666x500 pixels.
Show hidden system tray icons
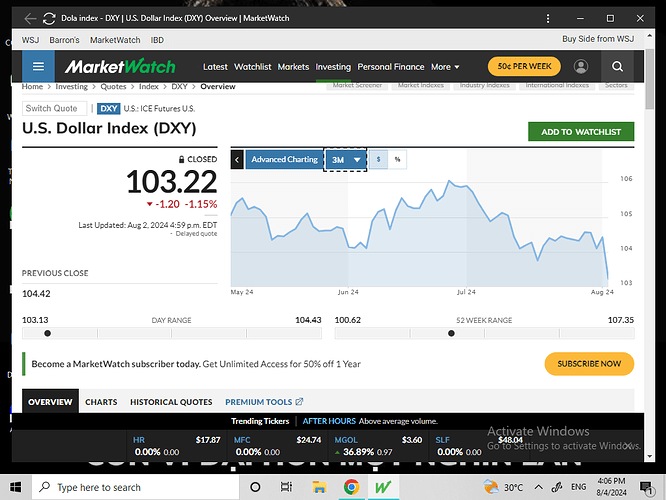click(x=538, y=487)
